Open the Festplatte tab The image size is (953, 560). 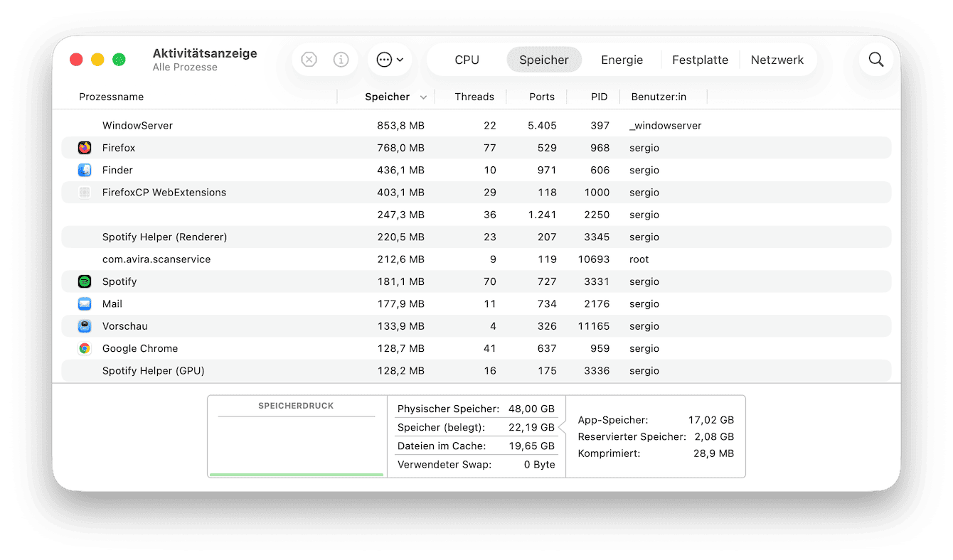700,60
